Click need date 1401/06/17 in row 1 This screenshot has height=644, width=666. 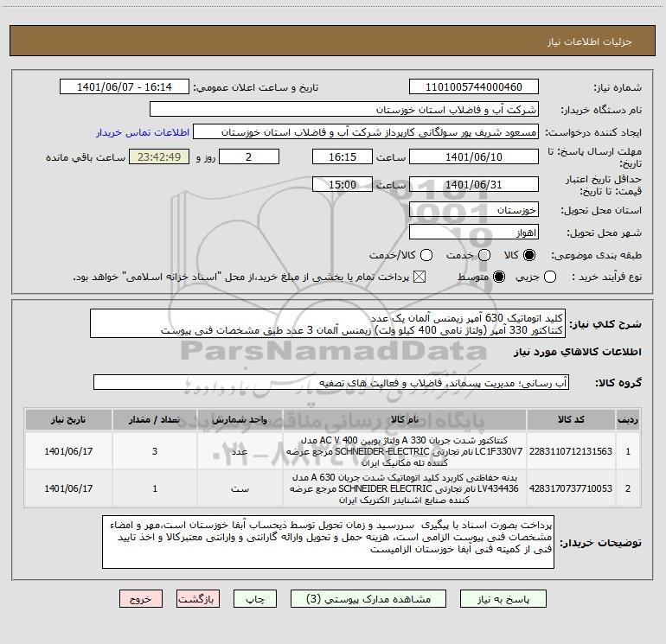click(x=68, y=451)
